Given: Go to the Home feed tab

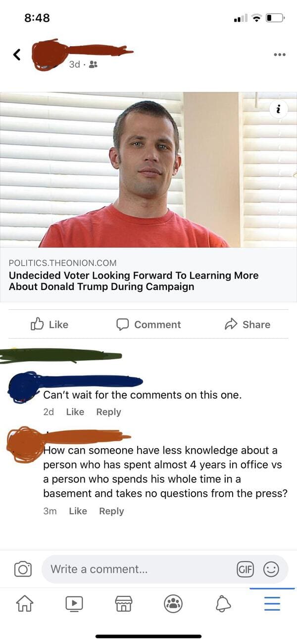Looking at the screenshot, I should click(24, 603).
